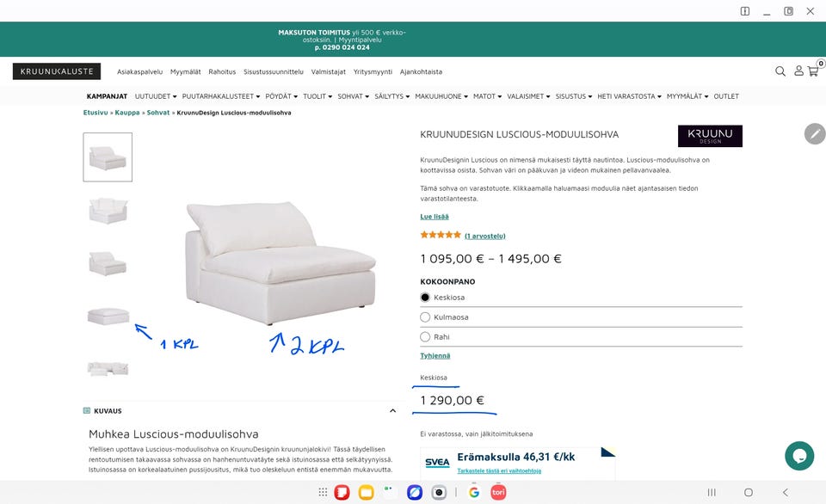Expand the VALAISIMET dropdown menu

click(528, 96)
